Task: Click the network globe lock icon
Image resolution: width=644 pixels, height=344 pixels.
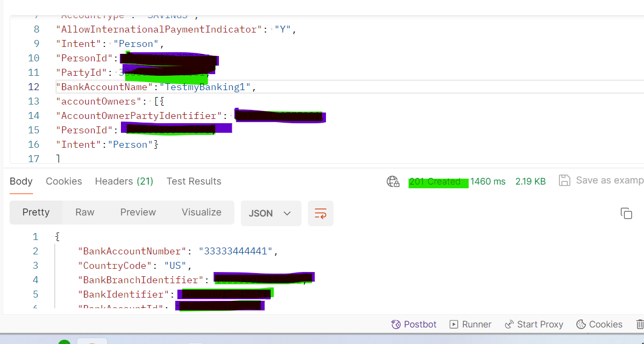Action: 393,181
